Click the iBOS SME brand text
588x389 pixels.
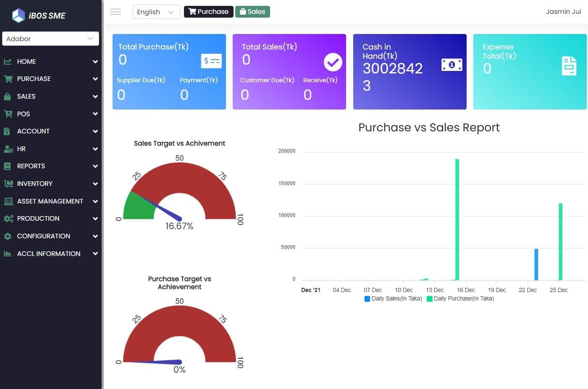[x=47, y=16]
